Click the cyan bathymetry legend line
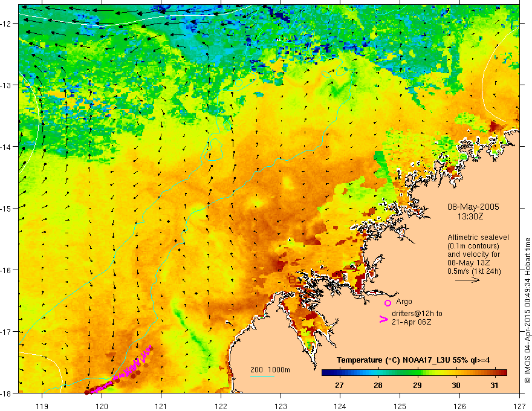Image resolution: width=532 pixels, height=411 pixels. point(262,376)
